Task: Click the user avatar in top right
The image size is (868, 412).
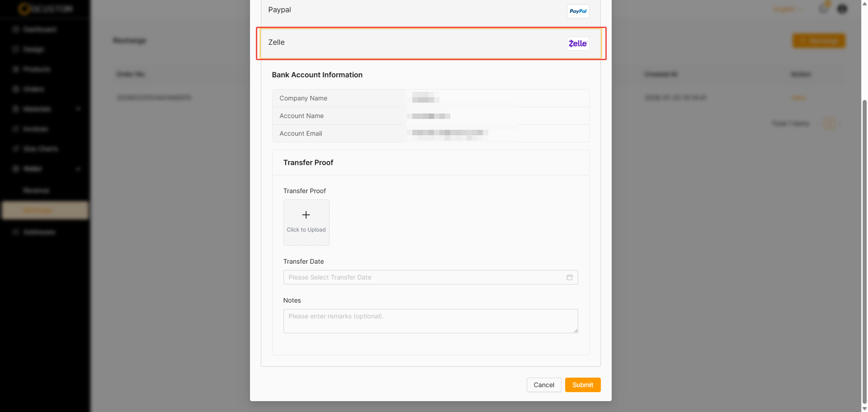Action: [x=842, y=9]
